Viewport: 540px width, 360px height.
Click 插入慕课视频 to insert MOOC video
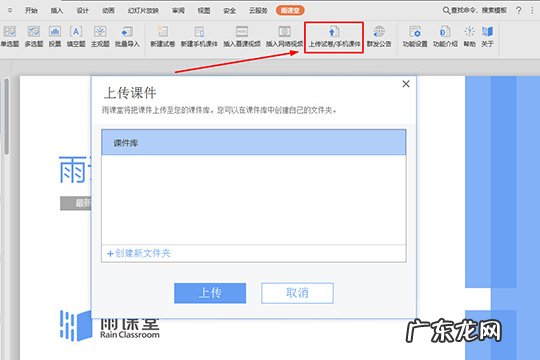[x=242, y=37]
